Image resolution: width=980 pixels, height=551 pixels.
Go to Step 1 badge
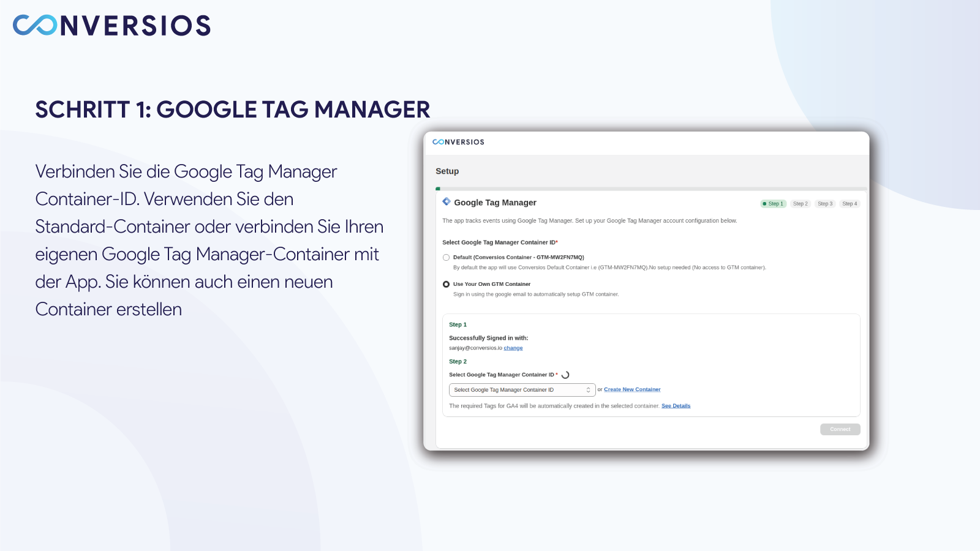[773, 204]
